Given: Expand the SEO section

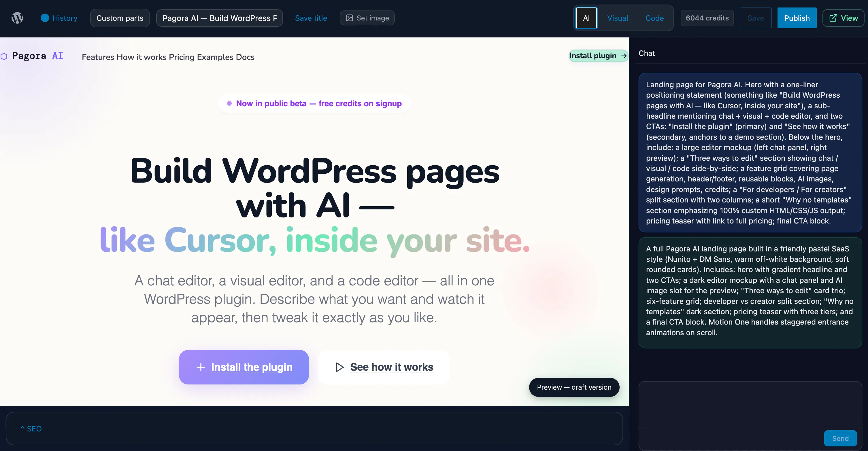Looking at the screenshot, I should (31, 429).
